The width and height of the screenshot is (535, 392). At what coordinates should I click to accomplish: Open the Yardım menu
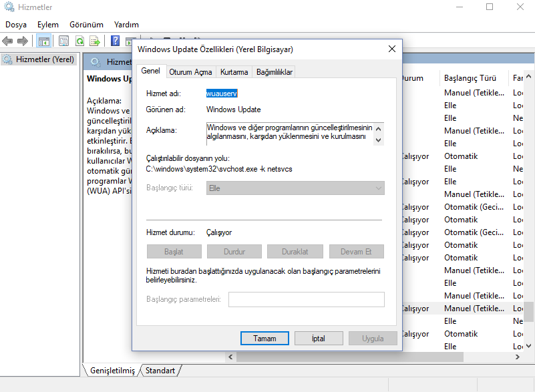tap(126, 25)
